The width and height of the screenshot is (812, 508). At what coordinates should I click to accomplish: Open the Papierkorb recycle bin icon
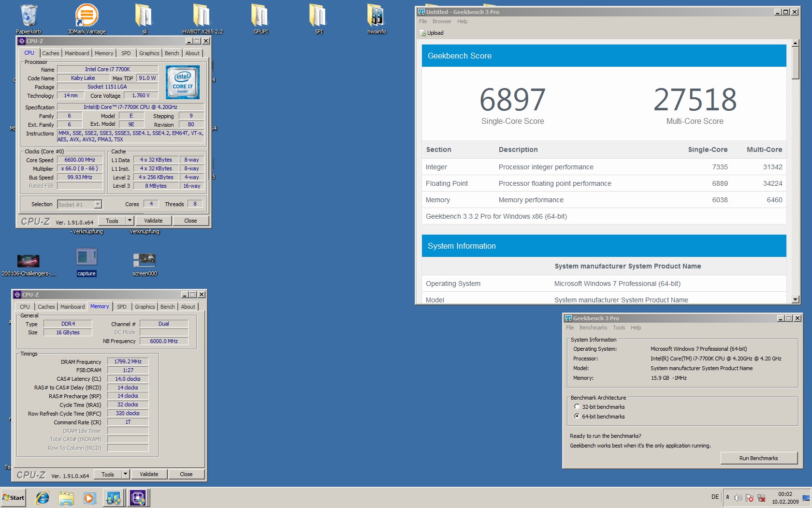[29, 19]
